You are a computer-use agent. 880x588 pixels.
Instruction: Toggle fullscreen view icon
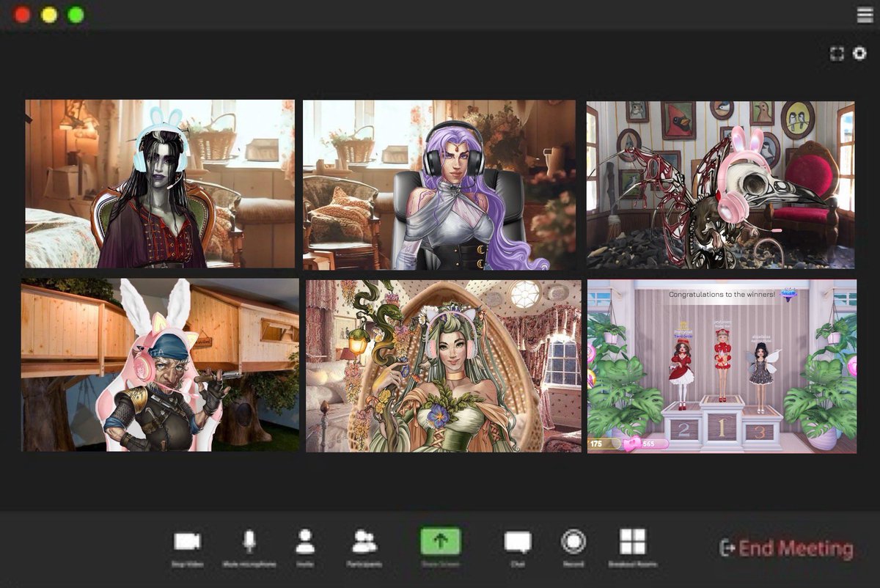[837, 54]
